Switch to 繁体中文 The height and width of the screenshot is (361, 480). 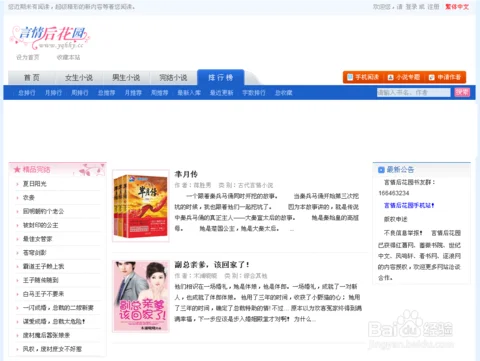click(457, 7)
